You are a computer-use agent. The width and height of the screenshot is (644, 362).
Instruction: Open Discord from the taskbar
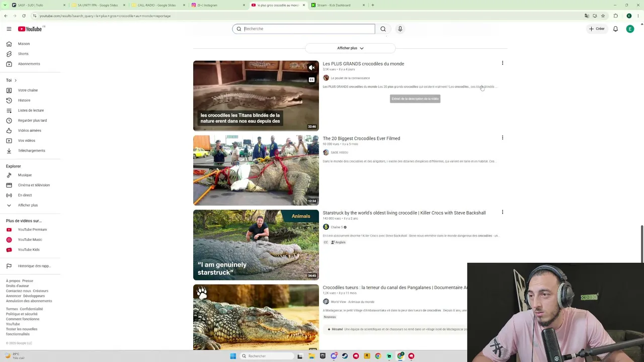pos(334,356)
